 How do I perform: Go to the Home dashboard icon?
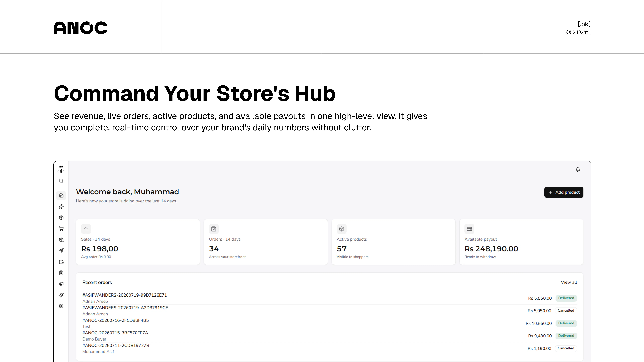pyautogui.click(x=61, y=195)
